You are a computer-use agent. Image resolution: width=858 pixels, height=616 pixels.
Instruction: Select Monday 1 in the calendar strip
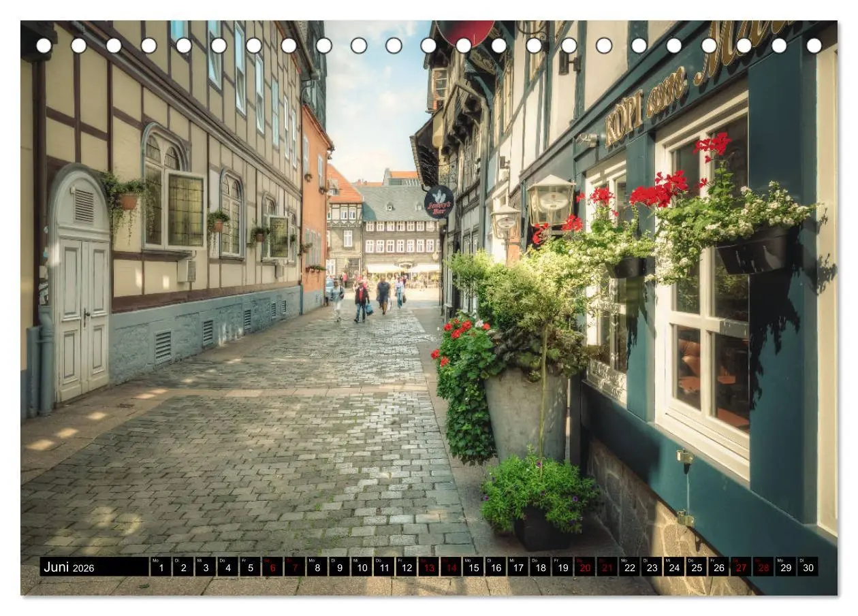tap(161, 567)
